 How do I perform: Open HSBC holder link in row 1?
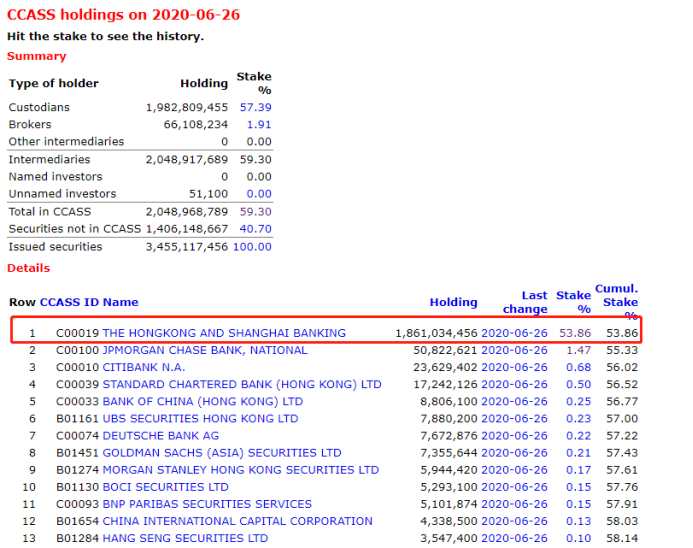224,333
